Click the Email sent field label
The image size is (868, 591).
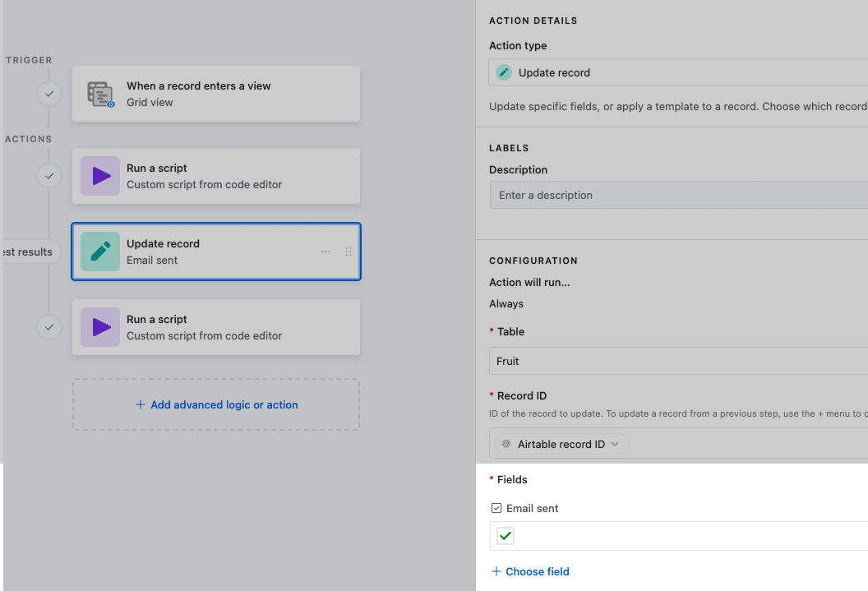[532, 508]
